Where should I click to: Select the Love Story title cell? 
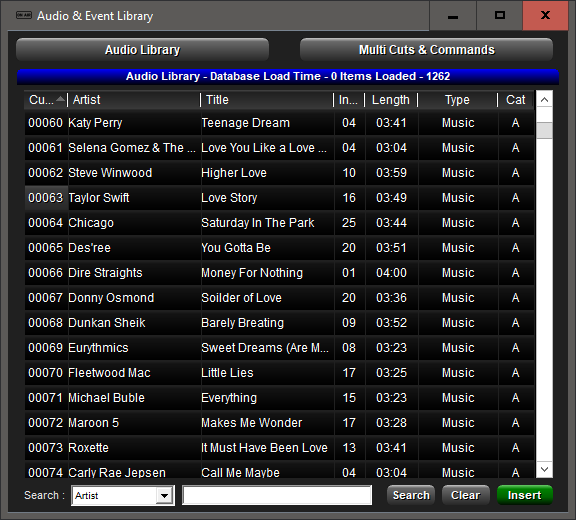pyautogui.click(x=267, y=198)
